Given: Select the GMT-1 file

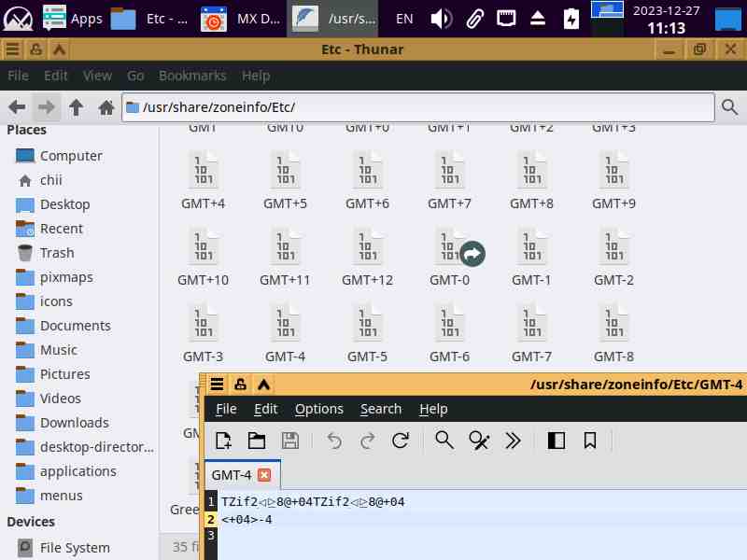Looking at the screenshot, I should [531, 258].
